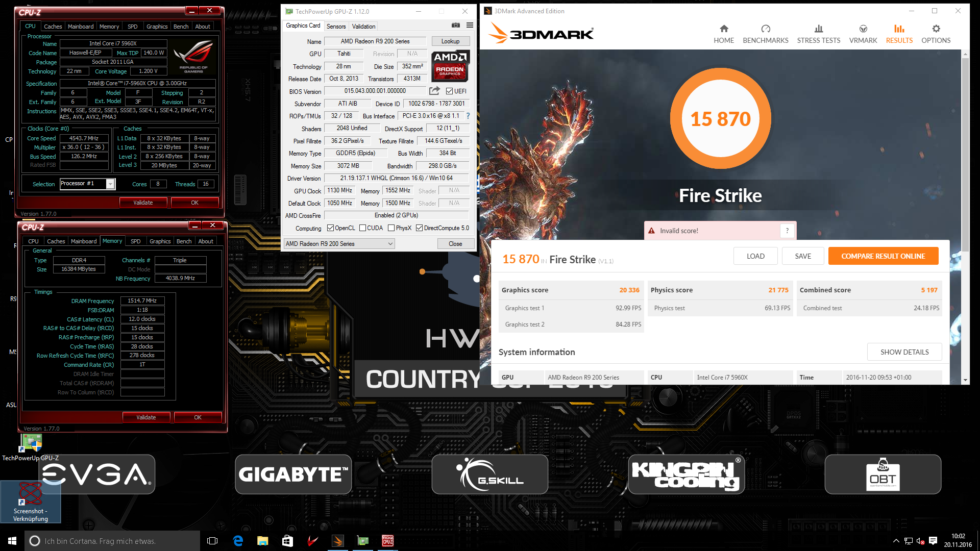Switch to GPU-Z in the taskbar

coord(362,541)
